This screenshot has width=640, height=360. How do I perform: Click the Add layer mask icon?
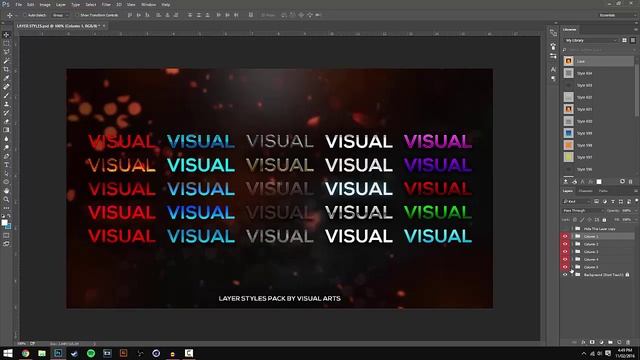pyautogui.click(x=592, y=342)
